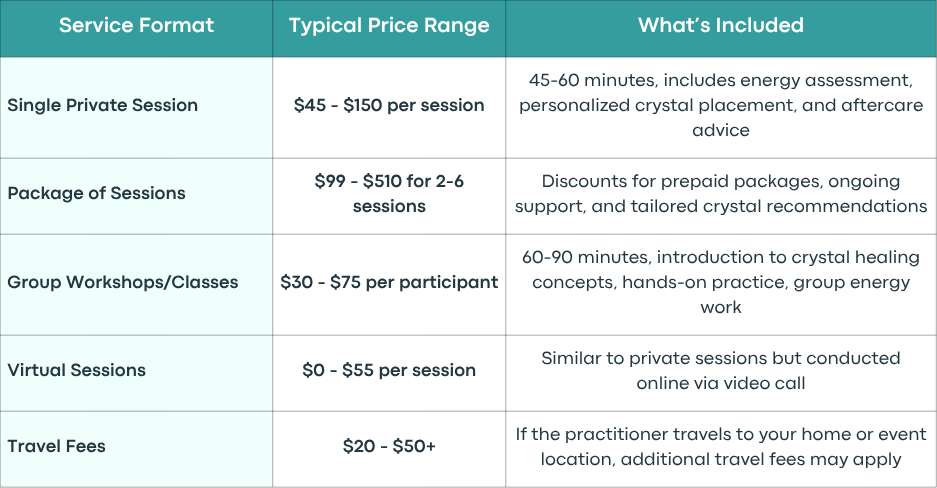Click the $99 - $510 for 2-6 sessions cell
Viewport: 937px width, 488px height.
[x=389, y=194]
